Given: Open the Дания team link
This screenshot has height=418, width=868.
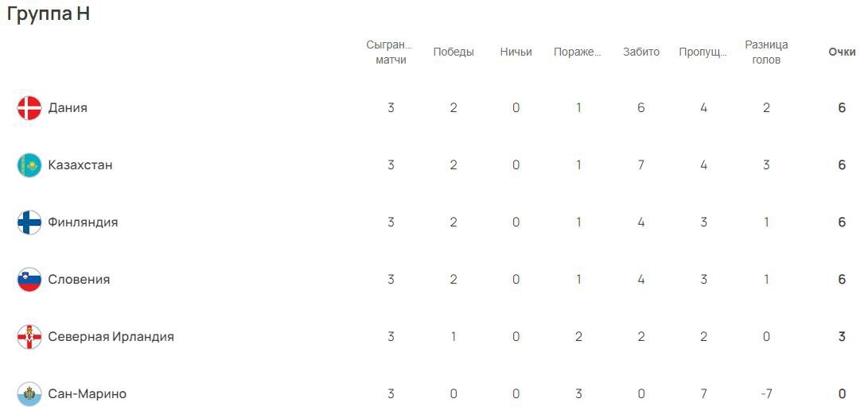Looking at the screenshot, I should point(68,108).
